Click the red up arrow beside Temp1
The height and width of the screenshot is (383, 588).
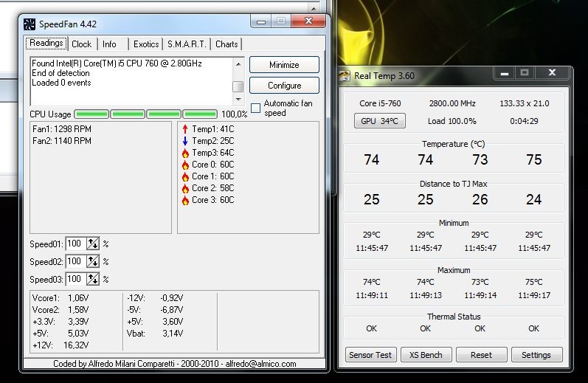(185, 129)
